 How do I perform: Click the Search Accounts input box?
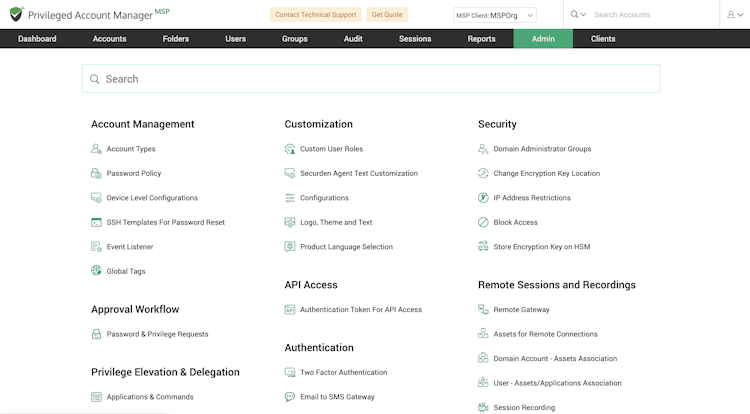(x=653, y=15)
